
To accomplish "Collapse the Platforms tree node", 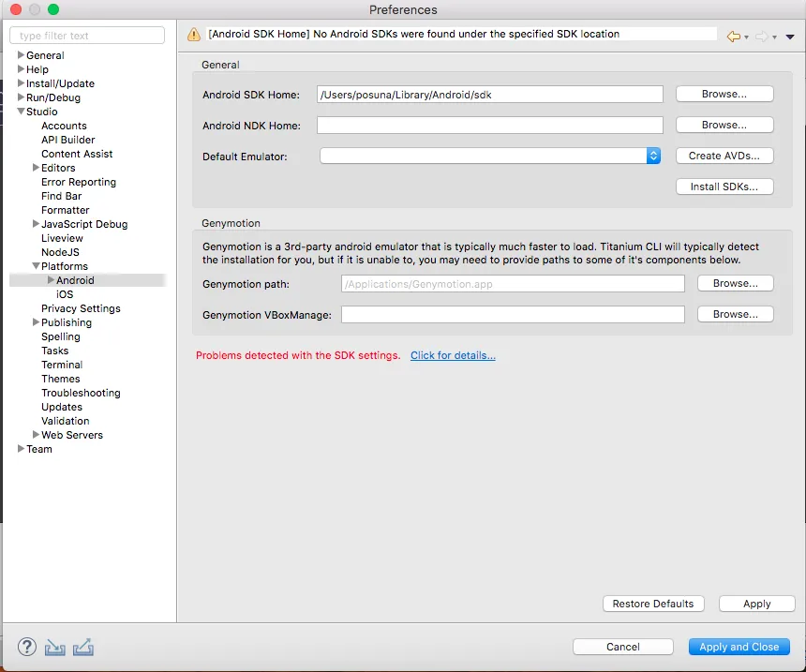I will click(x=36, y=266).
